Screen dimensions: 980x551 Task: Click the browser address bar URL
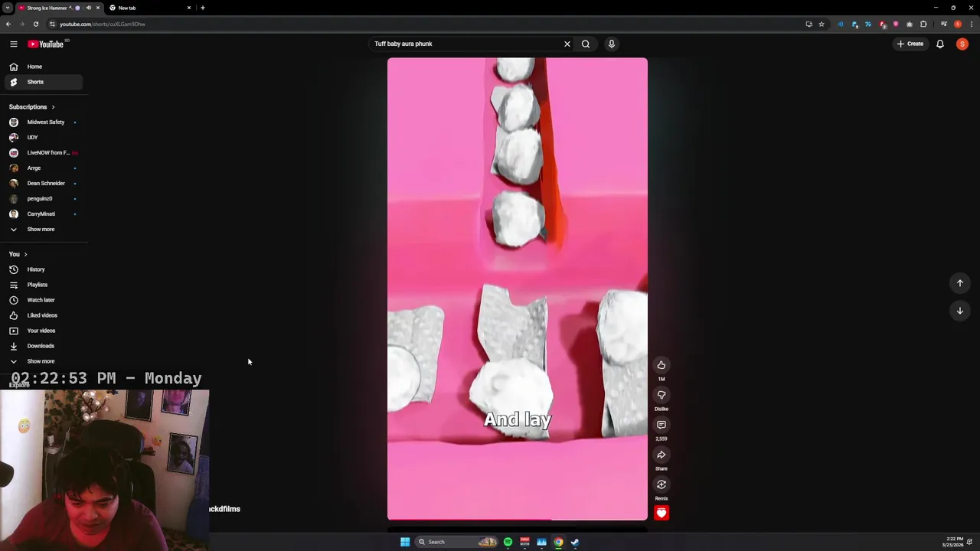[x=103, y=24]
